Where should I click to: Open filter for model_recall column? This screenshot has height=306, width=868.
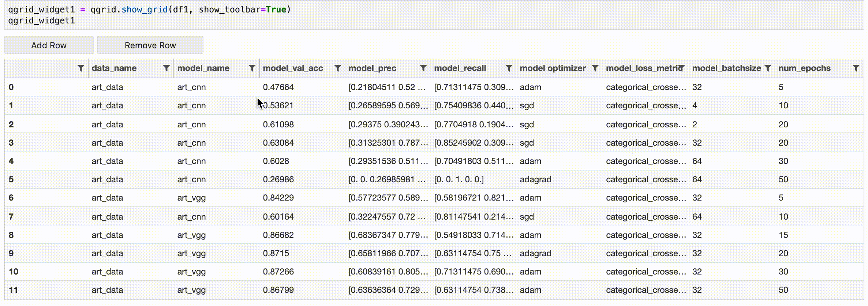tap(509, 68)
